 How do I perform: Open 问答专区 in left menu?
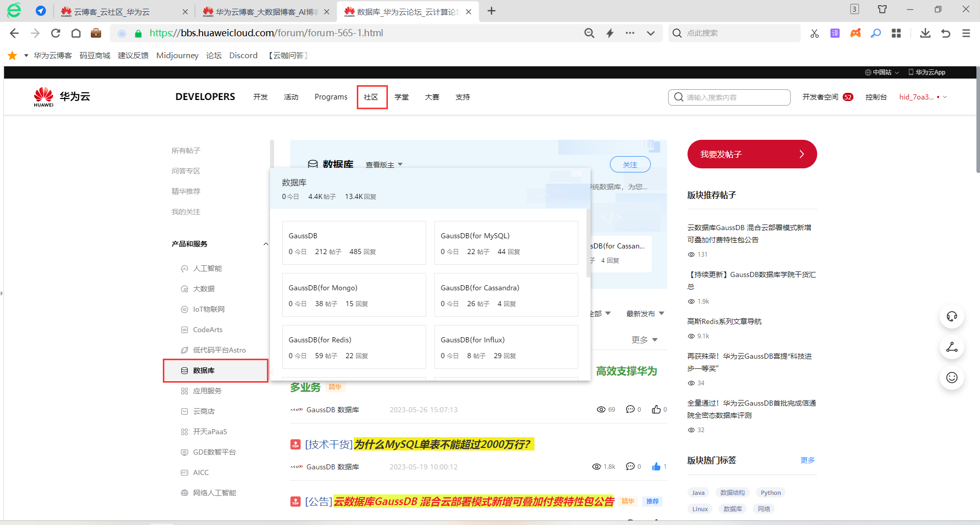(186, 171)
